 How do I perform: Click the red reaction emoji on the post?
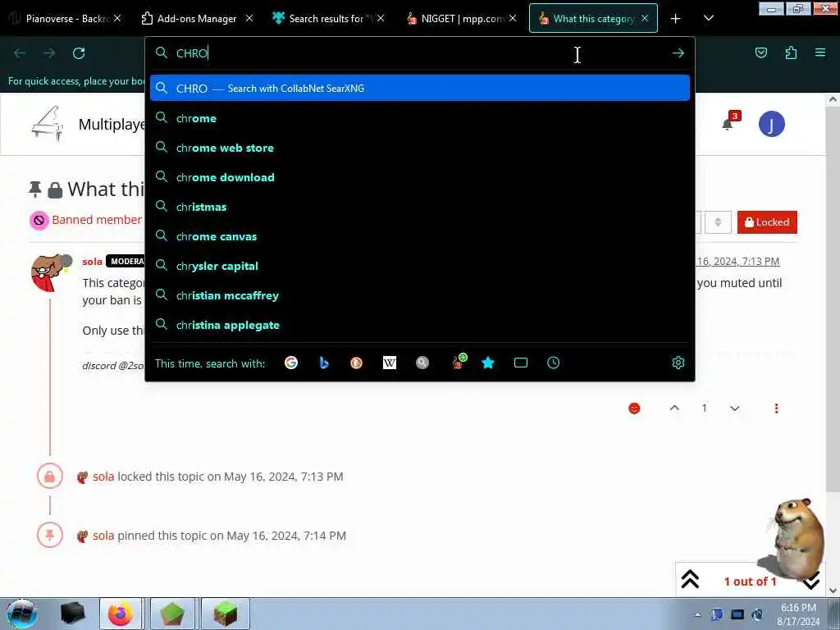(634, 409)
